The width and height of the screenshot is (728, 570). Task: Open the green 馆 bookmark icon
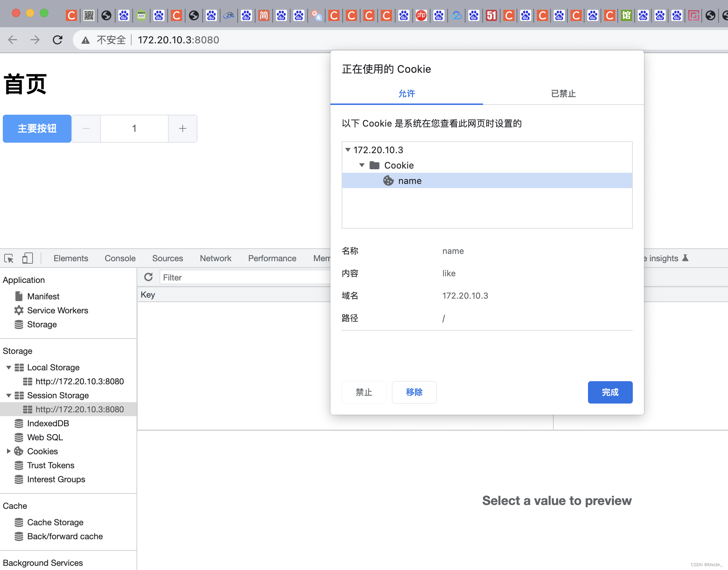(x=626, y=15)
